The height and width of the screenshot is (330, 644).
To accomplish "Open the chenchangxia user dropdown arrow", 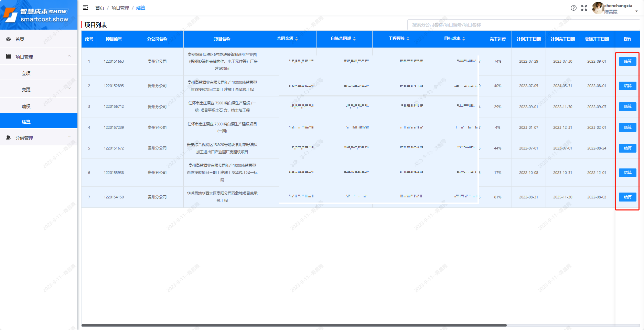I will click(636, 11).
